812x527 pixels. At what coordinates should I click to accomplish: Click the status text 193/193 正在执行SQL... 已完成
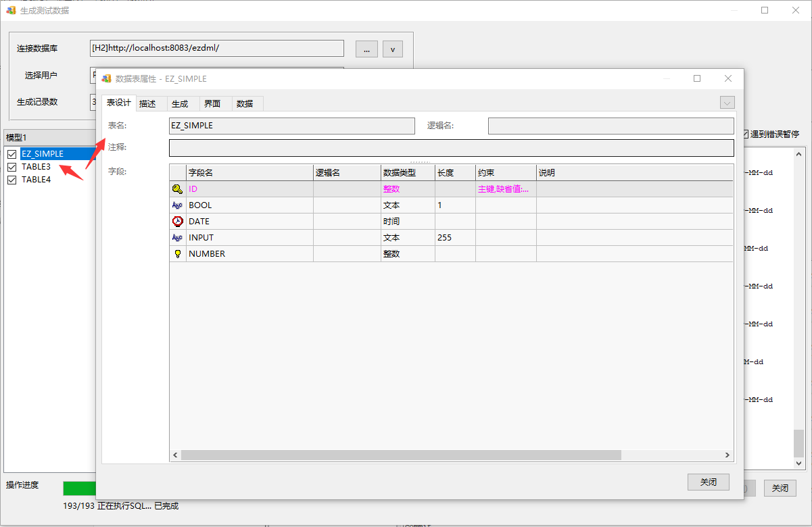pyautogui.click(x=120, y=506)
